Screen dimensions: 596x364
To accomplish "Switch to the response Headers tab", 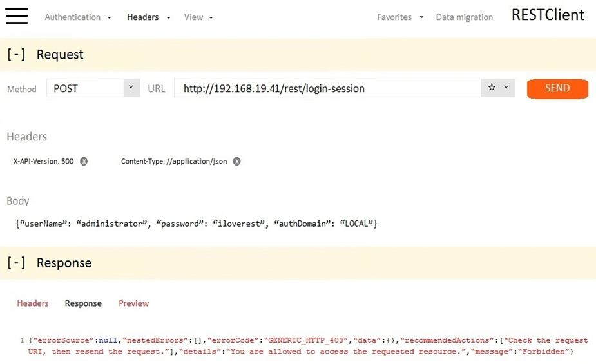I will click(33, 303).
